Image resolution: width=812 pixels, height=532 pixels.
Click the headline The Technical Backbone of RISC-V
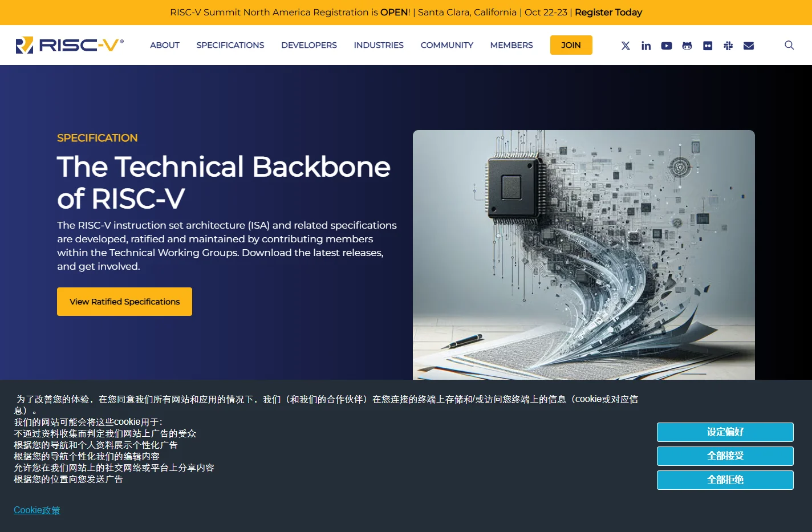point(224,182)
